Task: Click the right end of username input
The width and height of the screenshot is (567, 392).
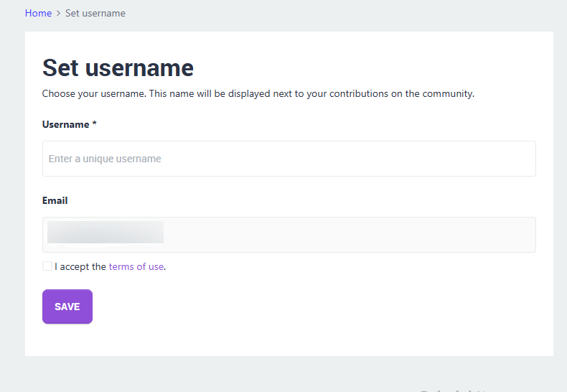Action: pyautogui.click(x=517, y=159)
